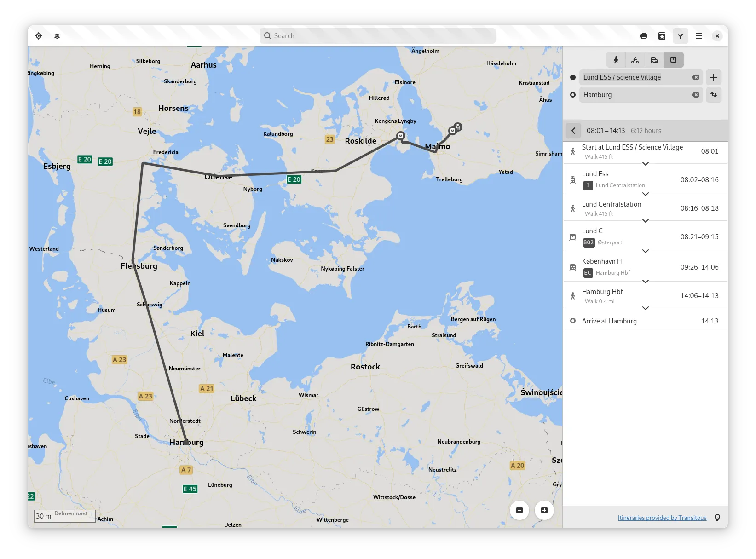Clear the Lund ESS / Science Village field
The width and height of the screenshot is (756, 559).
coord(695,77)
